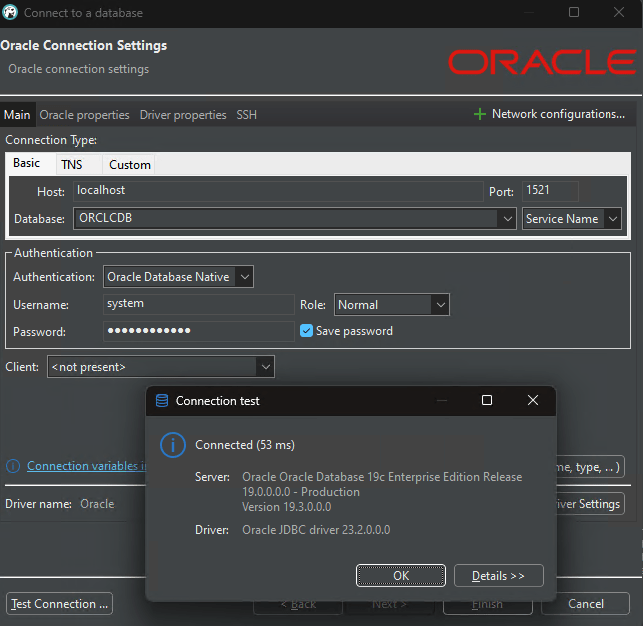
Task: Click the Driver name Oracle value
Action: coord(97,504)
